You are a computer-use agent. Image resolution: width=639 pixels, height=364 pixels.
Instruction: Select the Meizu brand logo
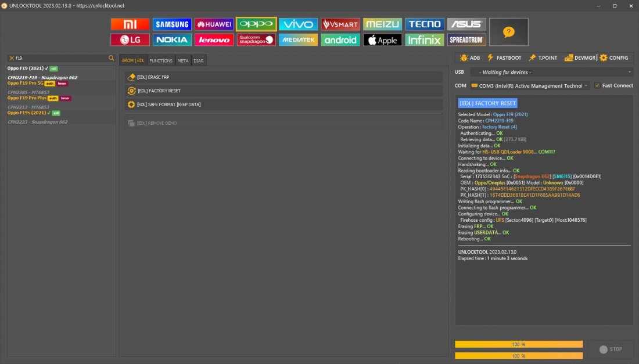tap(382, 24)
